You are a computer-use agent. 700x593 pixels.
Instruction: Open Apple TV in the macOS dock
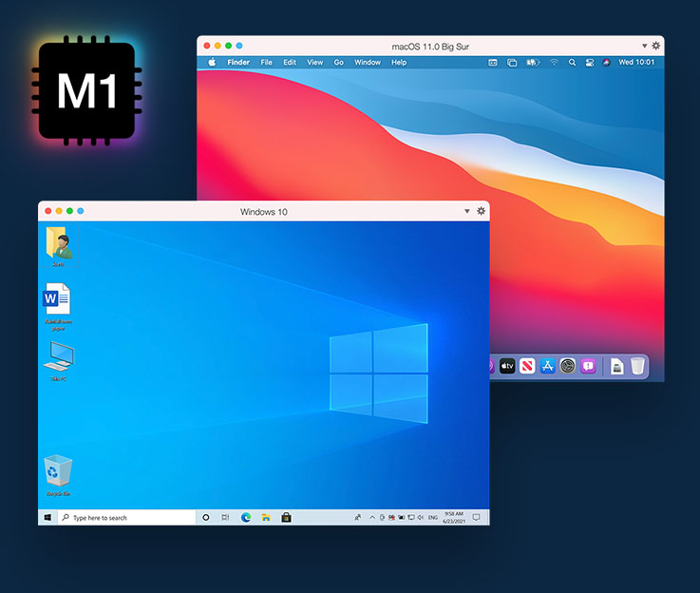coord(507,366)
